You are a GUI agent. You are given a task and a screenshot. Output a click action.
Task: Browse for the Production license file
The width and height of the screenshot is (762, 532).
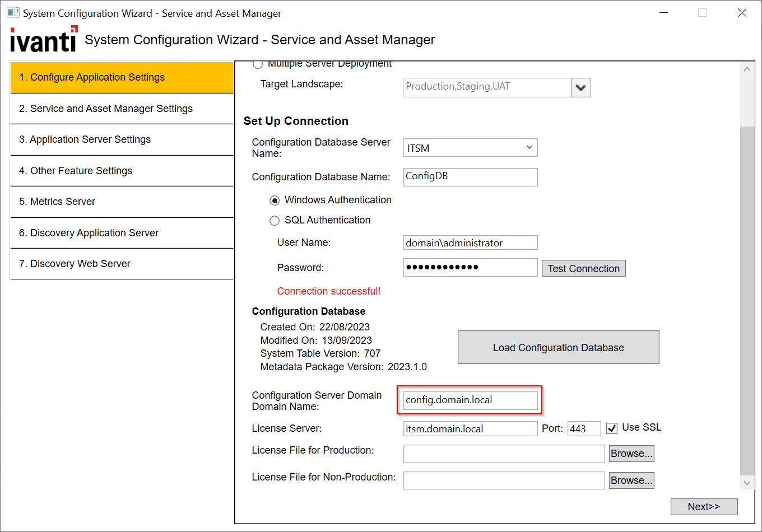pos(631,454)
